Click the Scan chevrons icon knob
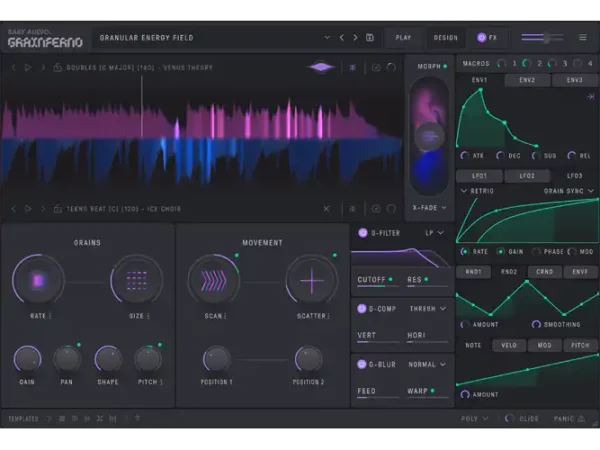This screenshot has height=450, width=600. coord(214,281)
